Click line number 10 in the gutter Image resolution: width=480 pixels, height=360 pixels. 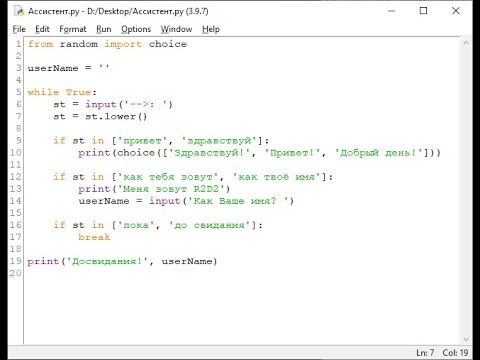click(15, 153)
